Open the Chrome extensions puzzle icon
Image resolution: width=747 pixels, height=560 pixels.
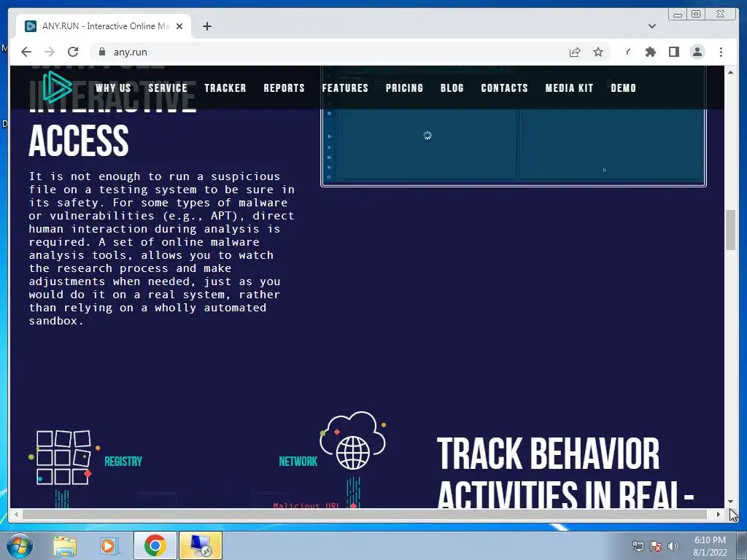coord(650,52)
